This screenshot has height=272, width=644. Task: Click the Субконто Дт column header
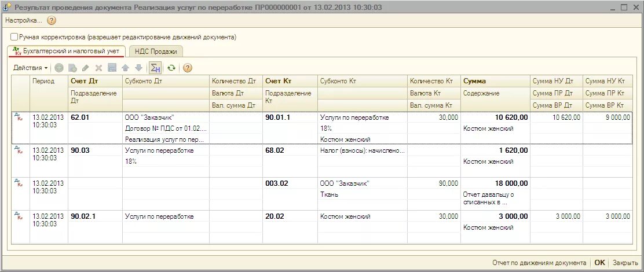166,81
